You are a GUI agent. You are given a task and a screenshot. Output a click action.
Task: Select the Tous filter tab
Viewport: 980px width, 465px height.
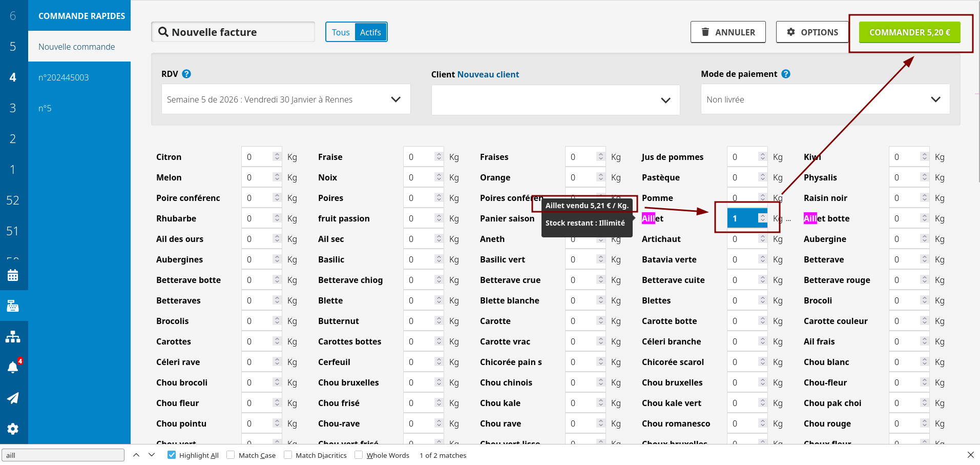coord(341,32)
